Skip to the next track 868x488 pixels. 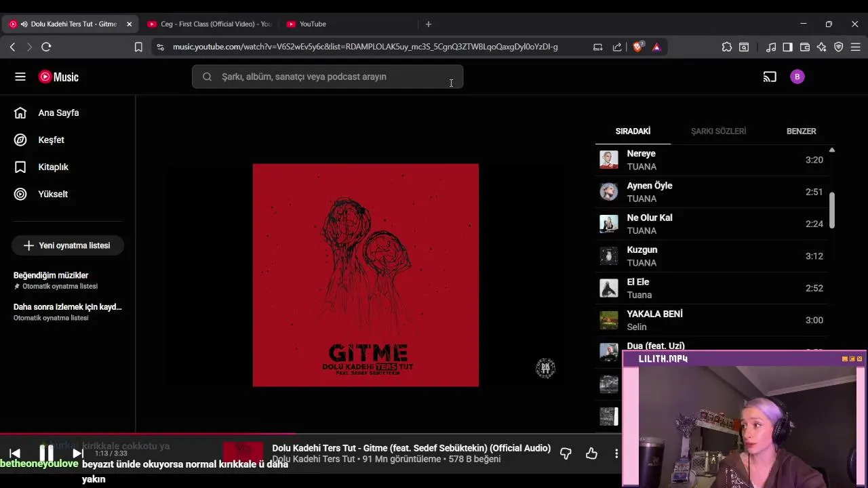coord(78,453)
